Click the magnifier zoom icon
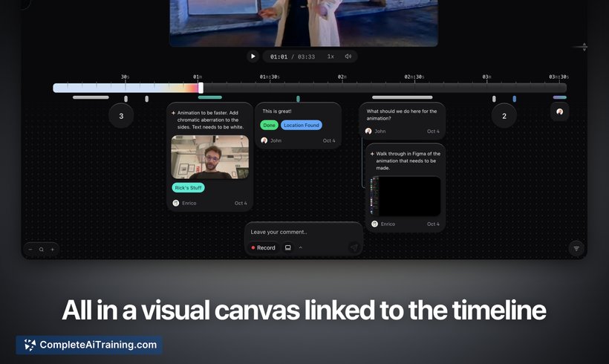 [x=41, y=250]
